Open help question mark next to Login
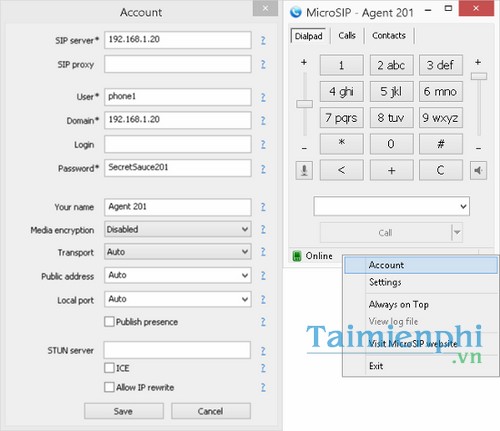This screenshot has width=500, height=431. point(263,144)
